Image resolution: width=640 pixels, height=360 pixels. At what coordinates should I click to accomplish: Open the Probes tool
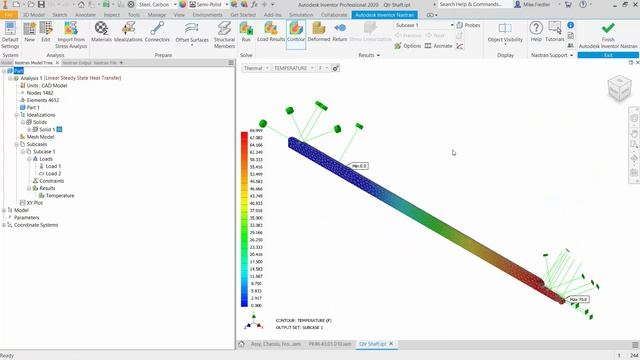(468, 25)
